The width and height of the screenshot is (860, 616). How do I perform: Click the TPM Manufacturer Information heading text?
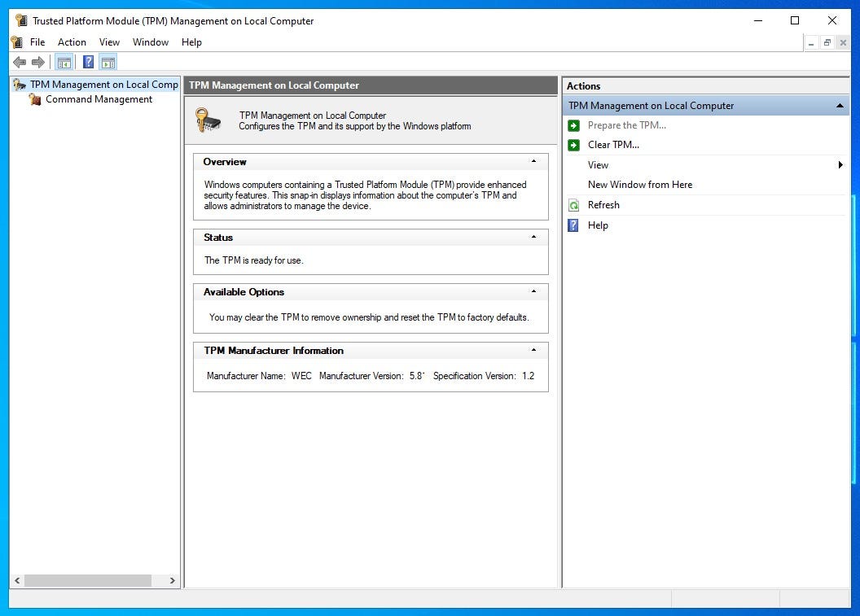[x=274, y=351]
